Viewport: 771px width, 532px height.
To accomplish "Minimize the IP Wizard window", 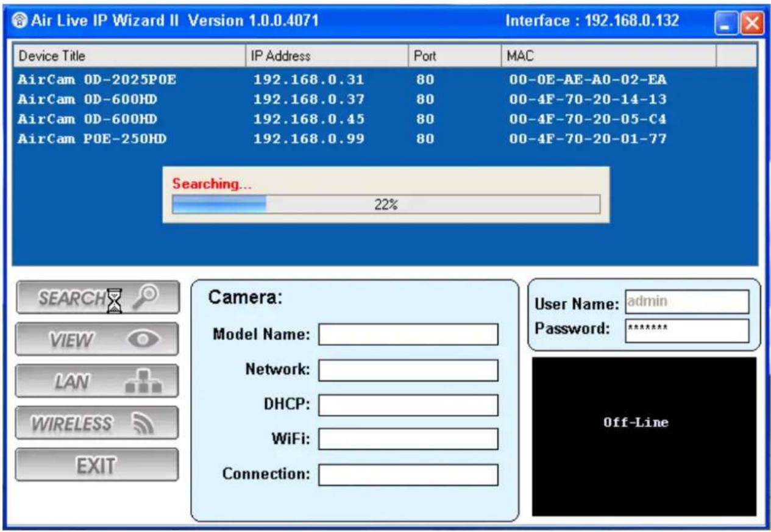I will pos(727,23).
